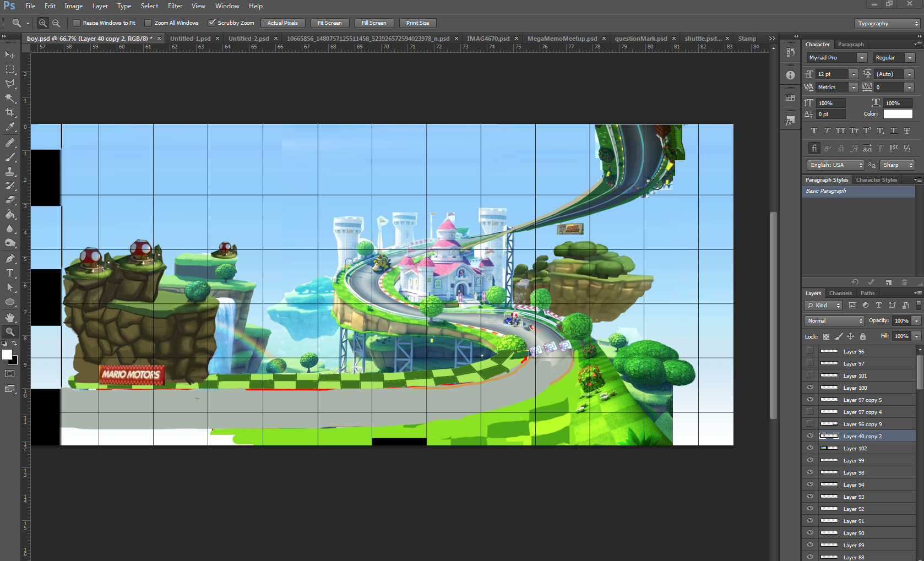Viewport: 924px width, 561px height.
Task: Show Layer 101 visibility
Action: point(809,375)
